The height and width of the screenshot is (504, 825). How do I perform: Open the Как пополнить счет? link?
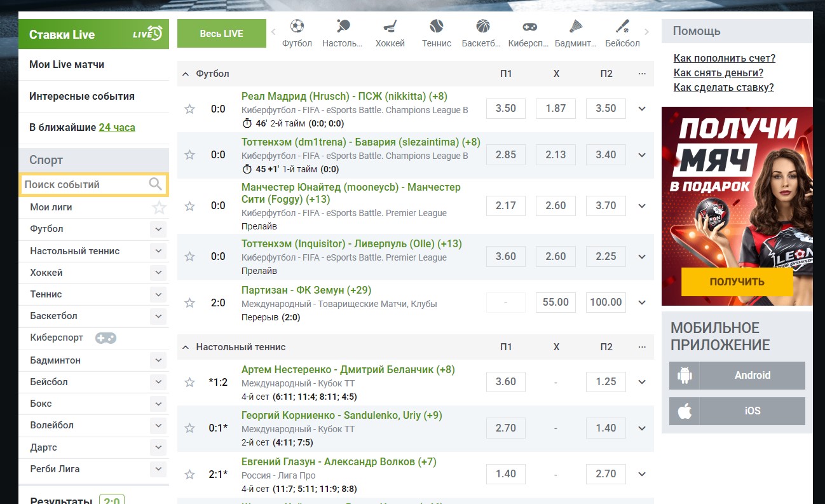[x=724, y=58]
